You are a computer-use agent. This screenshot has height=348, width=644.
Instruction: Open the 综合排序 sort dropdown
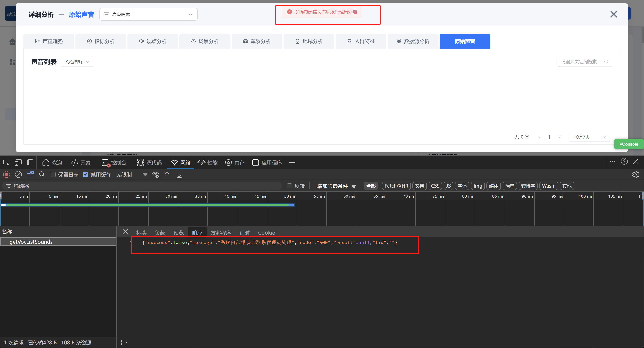[x=77, y=62]
